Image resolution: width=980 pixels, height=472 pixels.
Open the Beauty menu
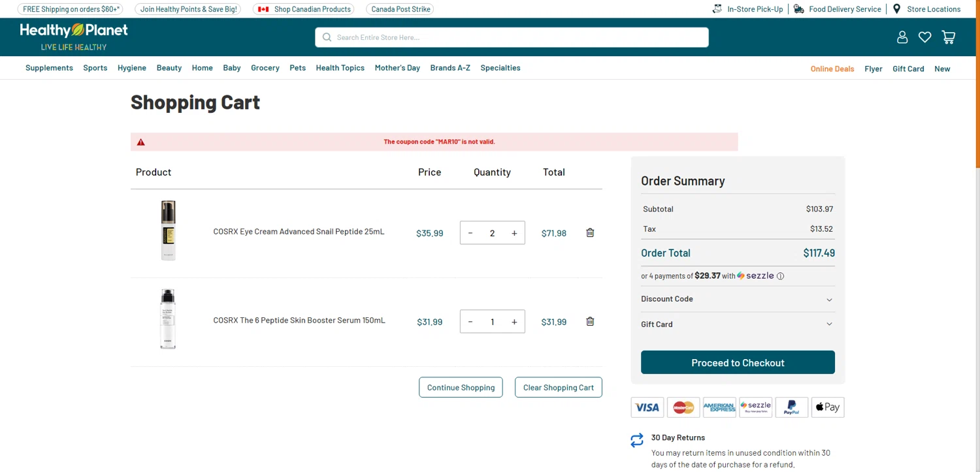click(x=169, y=68)
